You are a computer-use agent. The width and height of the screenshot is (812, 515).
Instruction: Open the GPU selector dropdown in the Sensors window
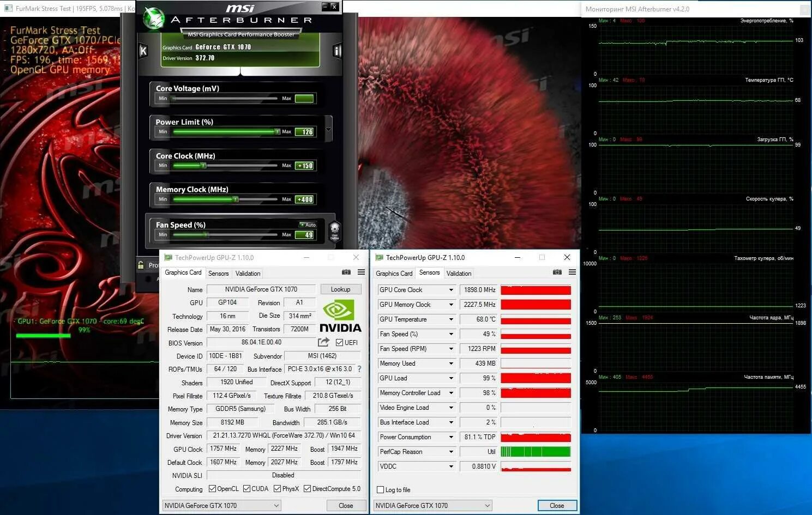433,506
